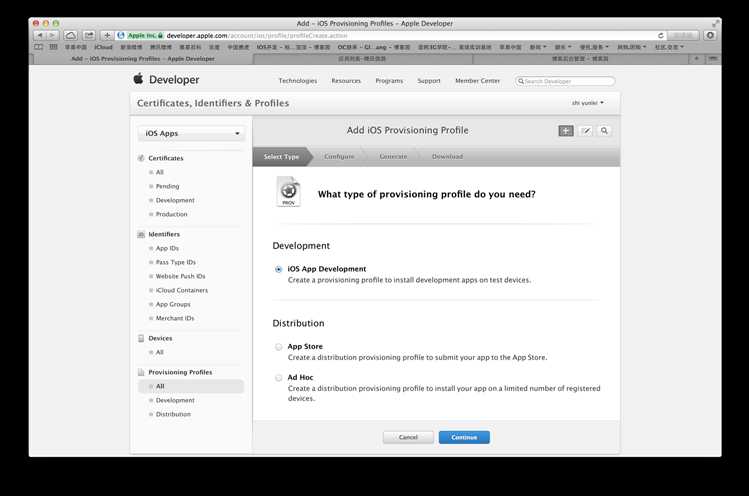Click the Select Type step
Image resolution: width=749 pixels, height=496 pixels.
(x=281, y=157)
